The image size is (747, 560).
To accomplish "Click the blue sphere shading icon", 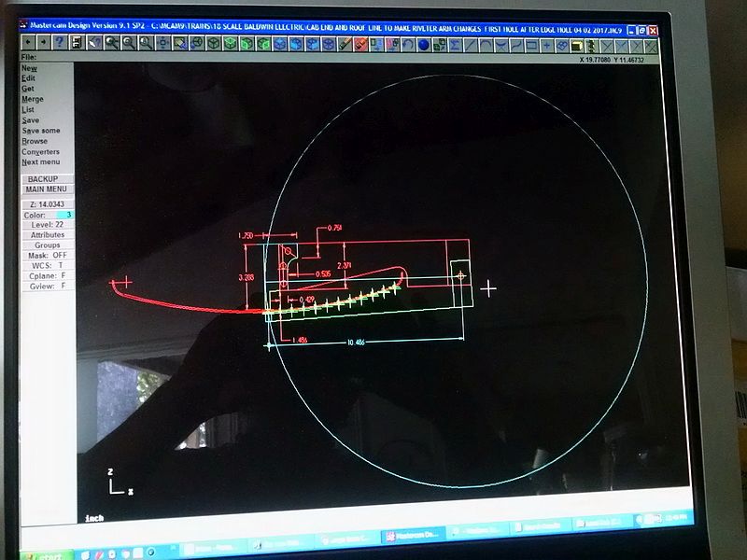I will click(424, 45).
